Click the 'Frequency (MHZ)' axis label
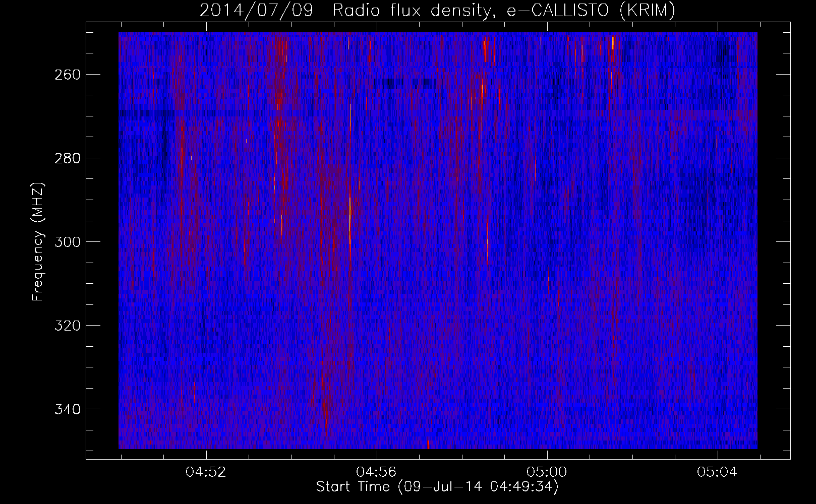Screen dimensions: 816x504 click(38, 241)
